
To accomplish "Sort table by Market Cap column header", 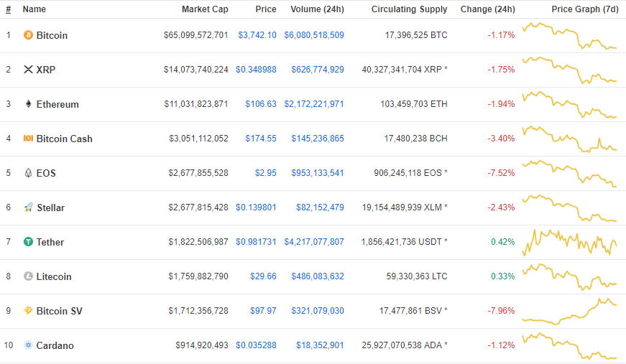I will point(205,9).
